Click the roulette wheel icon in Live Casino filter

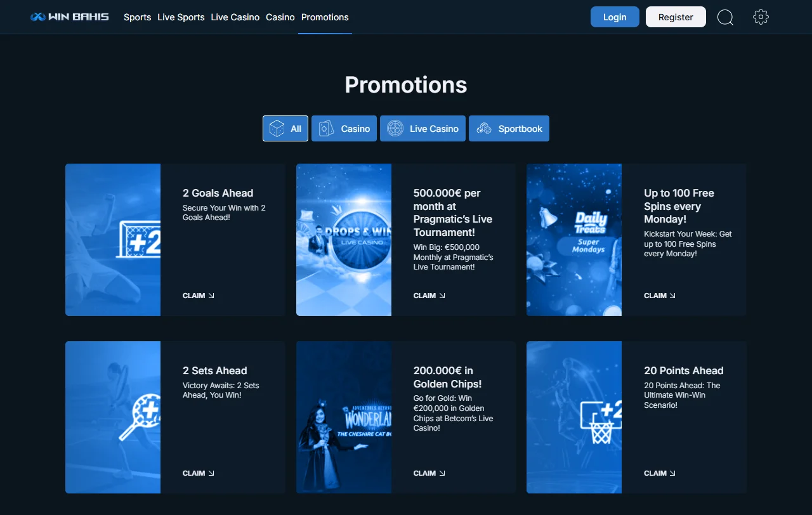tap(395, 129)
